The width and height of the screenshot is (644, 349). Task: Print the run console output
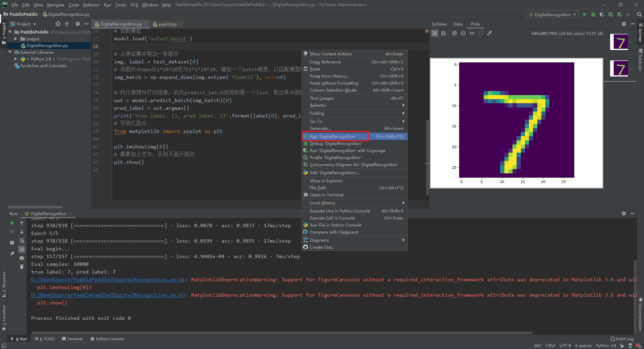click(22, 258)
